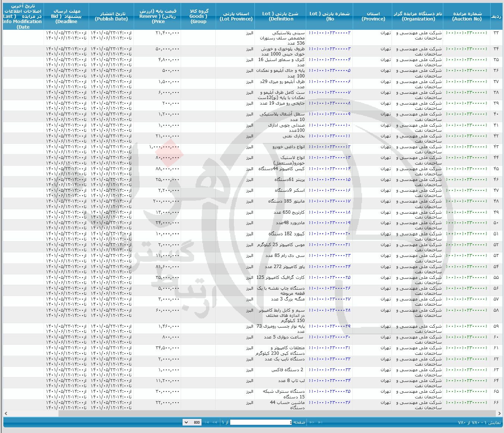The width and height of the screenshot is (504, 433).
Task: Sort by Bid Deadline column header
Action: pos(66,16)
